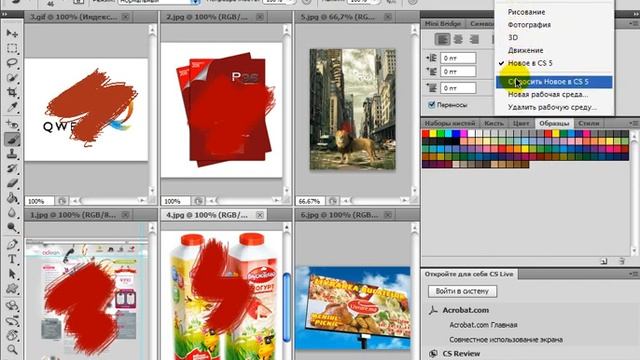
Task: Expand toolbox with double-arrow at top
Action: click(4, 14)
